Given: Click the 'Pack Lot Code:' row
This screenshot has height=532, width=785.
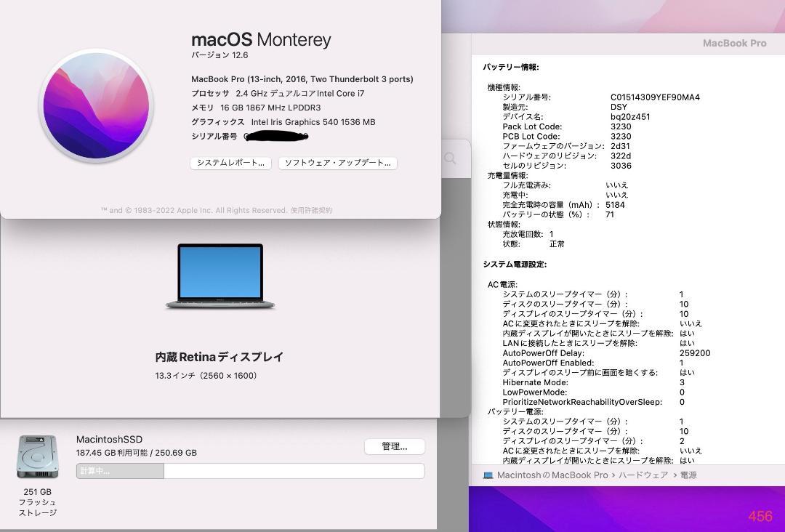Looking at the screenshot, I should click(x=567, y=126).
